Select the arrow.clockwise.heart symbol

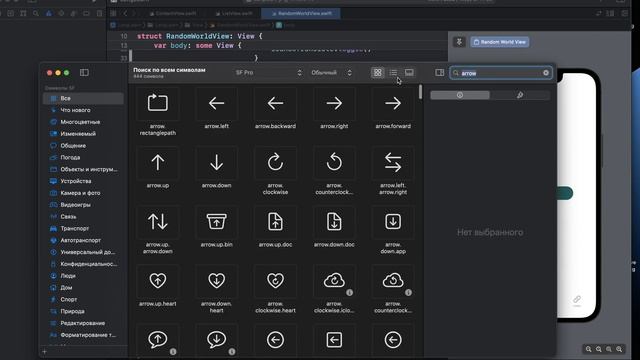275,281
